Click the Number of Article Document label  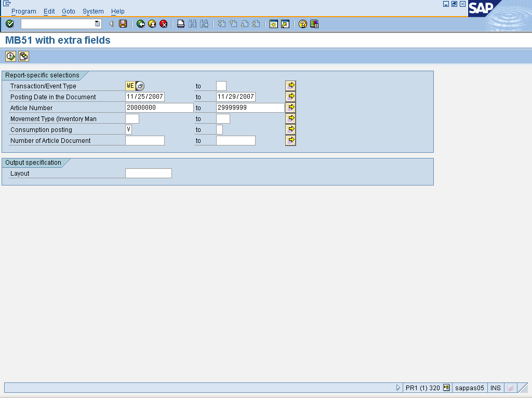[50, 140]
